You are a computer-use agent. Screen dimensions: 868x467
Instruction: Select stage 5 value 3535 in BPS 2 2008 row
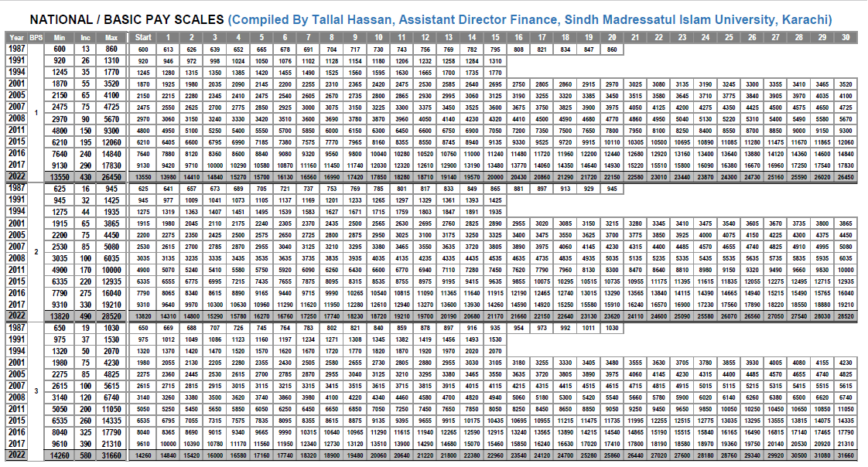(261, 257)
